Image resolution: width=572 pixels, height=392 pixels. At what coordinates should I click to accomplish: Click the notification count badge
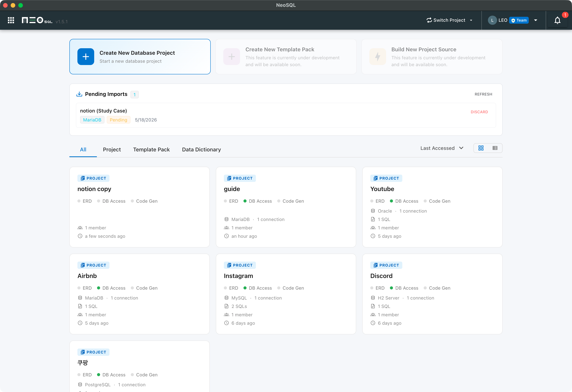pyautogui.click(x=565, y=15)
